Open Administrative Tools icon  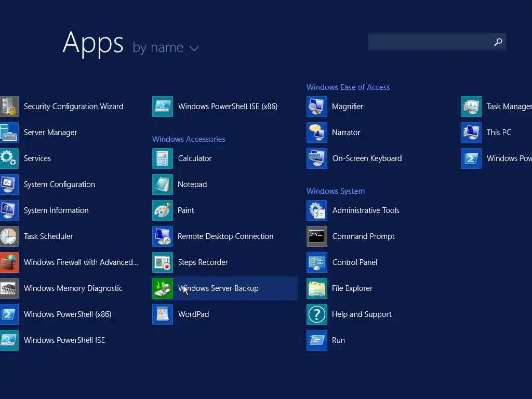pyautogui.click(x=317, y=210)
